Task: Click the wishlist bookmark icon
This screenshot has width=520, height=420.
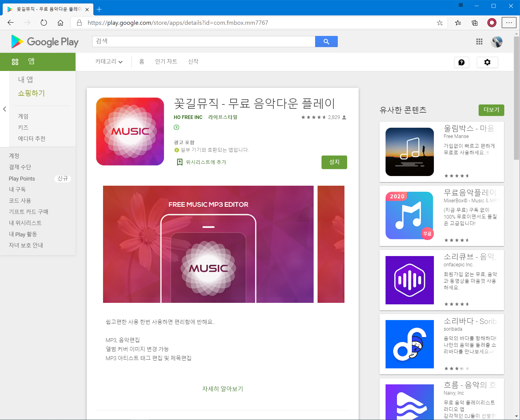Action: coord(179,162)
